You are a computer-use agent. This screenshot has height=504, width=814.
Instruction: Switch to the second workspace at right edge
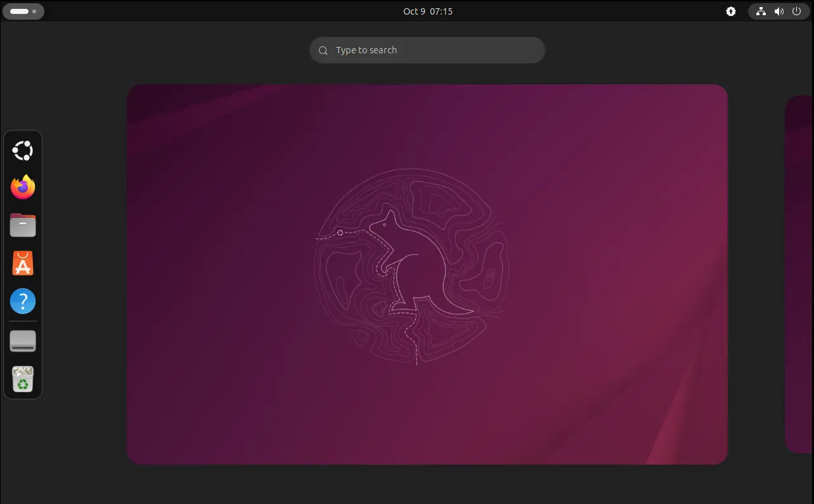click(799, 274)
